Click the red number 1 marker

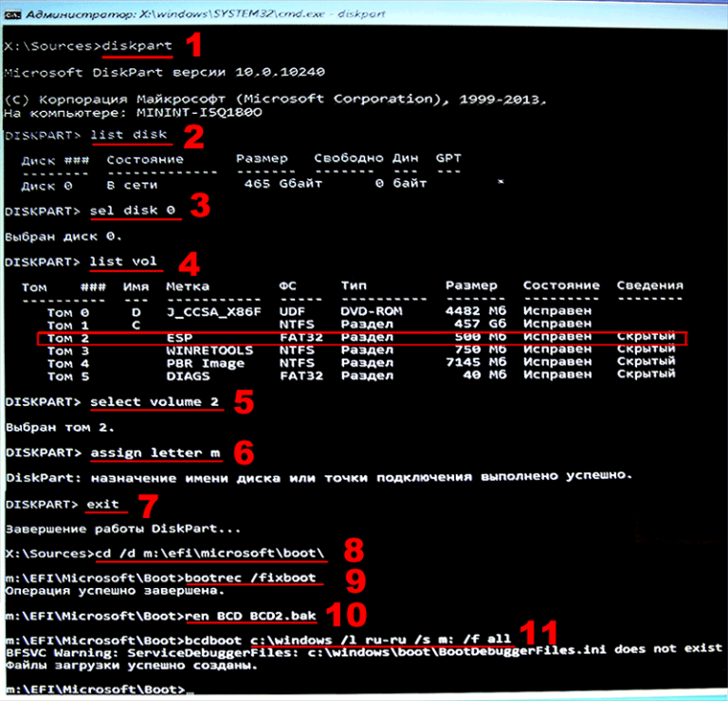coord(193,45)
